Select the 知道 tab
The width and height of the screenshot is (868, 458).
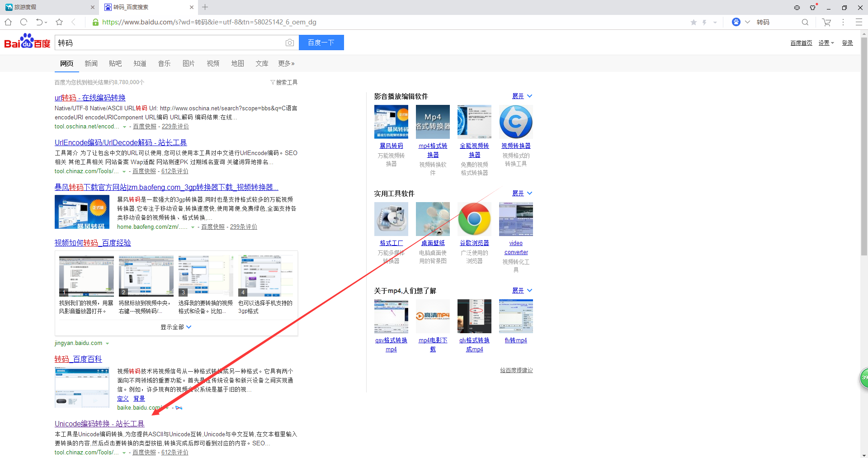pyautogui.click(x=140, y=63)
